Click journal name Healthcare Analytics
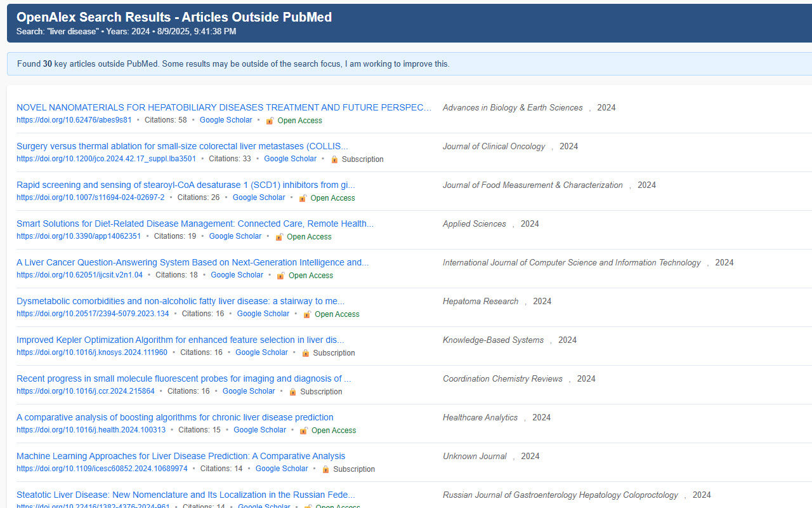 click(480, 417)
